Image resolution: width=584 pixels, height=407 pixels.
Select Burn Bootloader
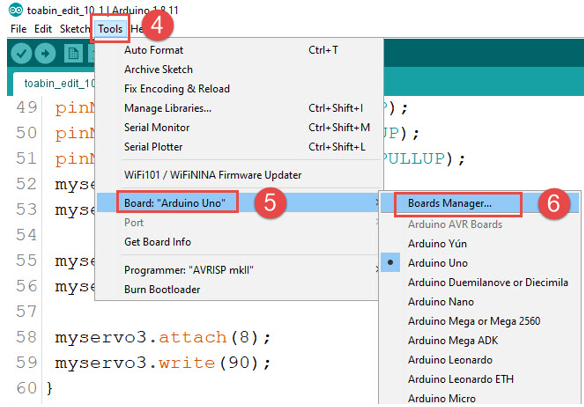[238, 289]
